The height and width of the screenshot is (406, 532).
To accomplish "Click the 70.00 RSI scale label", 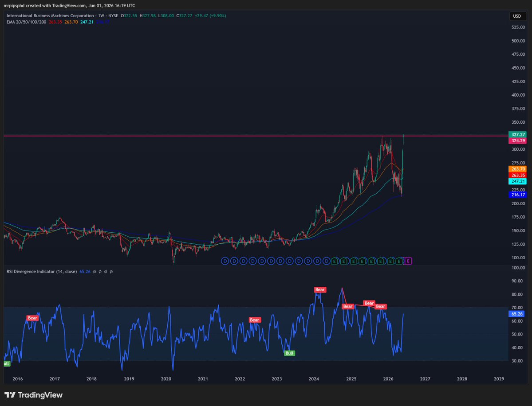I will 517,308.
